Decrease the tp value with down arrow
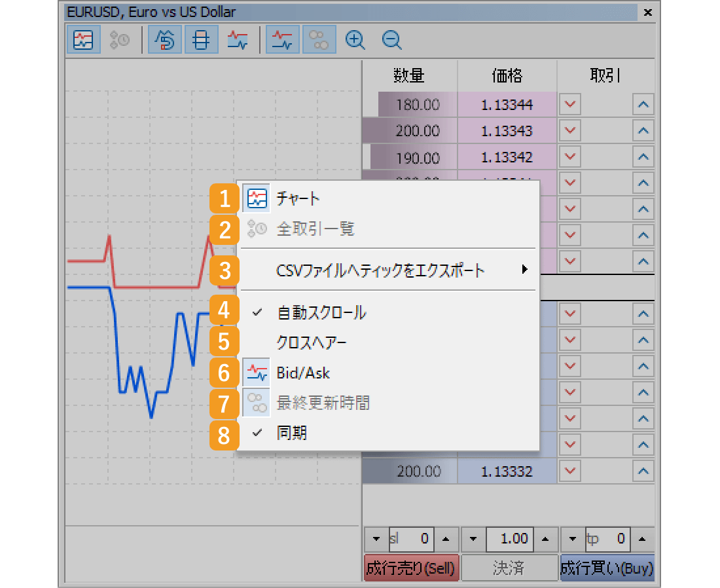Viewport: 720px width, 588px height. point(573,539)
